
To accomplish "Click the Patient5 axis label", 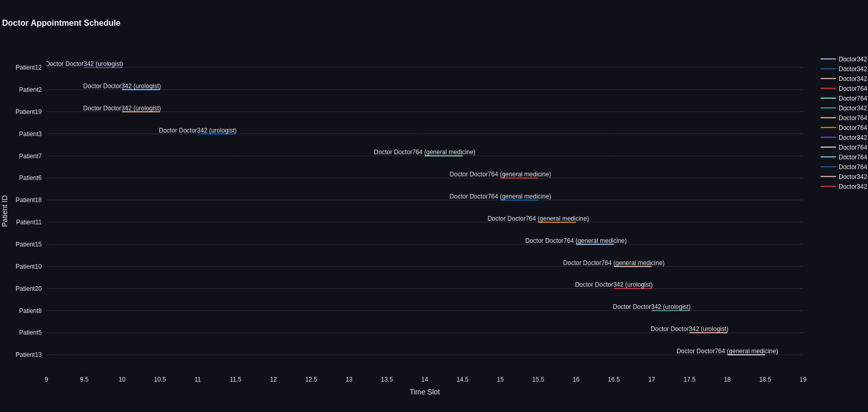I will [x=30, y=333].
